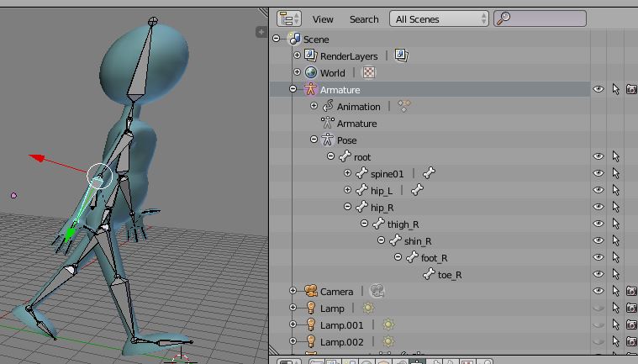The height and width of the screenshot is (364, 638).
Task: Collapse the Scene tree node
Action: [277, 39]
